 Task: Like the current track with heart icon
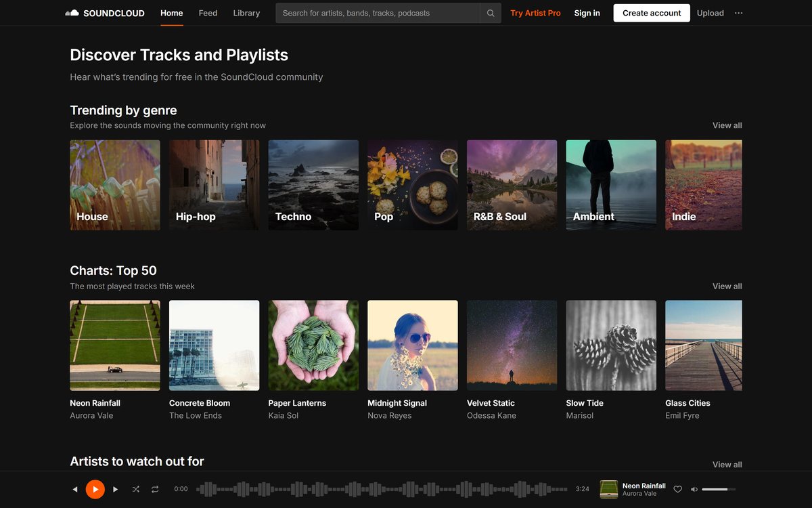677,489
